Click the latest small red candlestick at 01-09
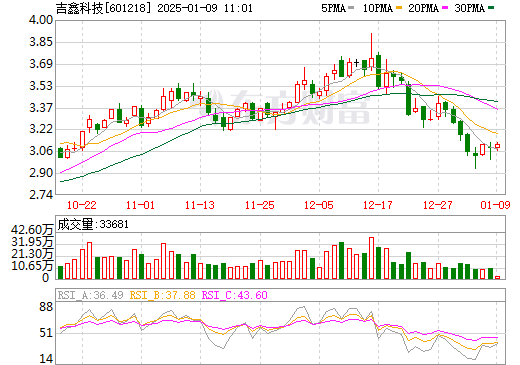The height and width of the screenshot is (365, 520). pos(498,146)
